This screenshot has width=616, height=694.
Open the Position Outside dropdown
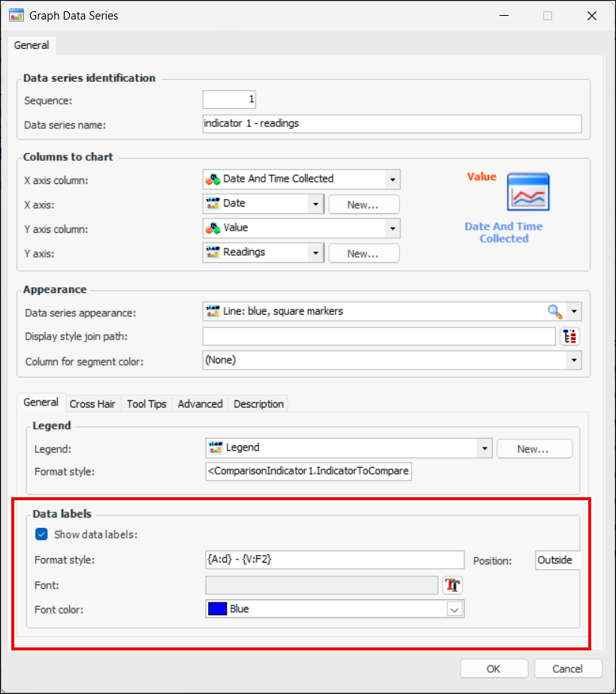pyautogui.click(x=557, y=560)
